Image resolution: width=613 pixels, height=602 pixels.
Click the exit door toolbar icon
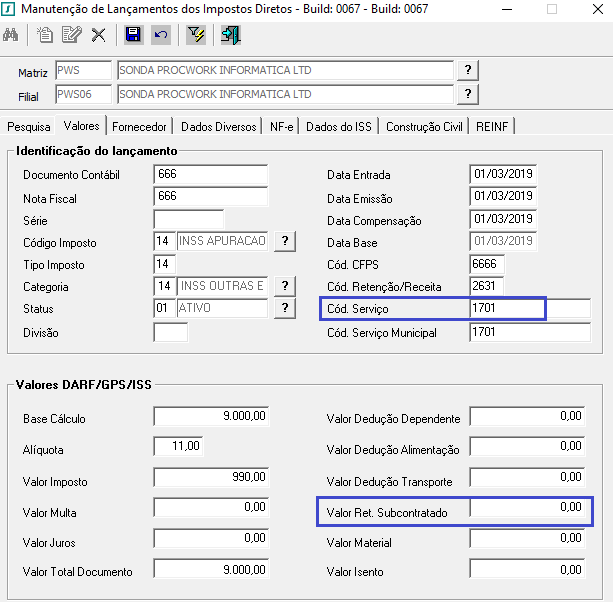point(231,35)
